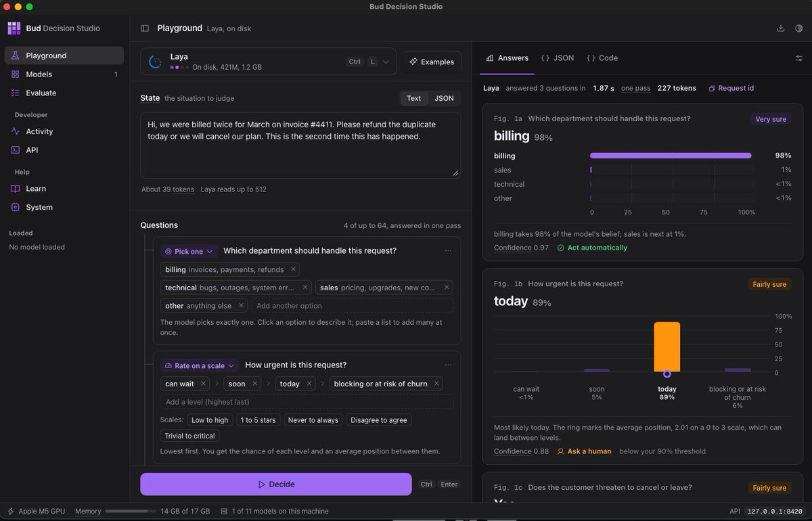The height and width of the screenshot is (521, 812).
Task: Toggle the sidebar panel icon next to Playground
Action: coord(145,28)
